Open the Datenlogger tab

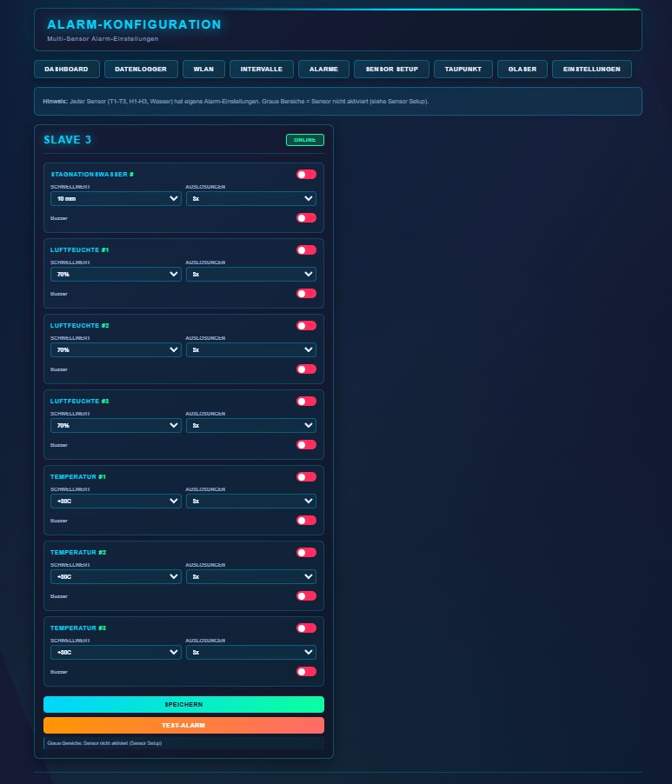(141, 69)
